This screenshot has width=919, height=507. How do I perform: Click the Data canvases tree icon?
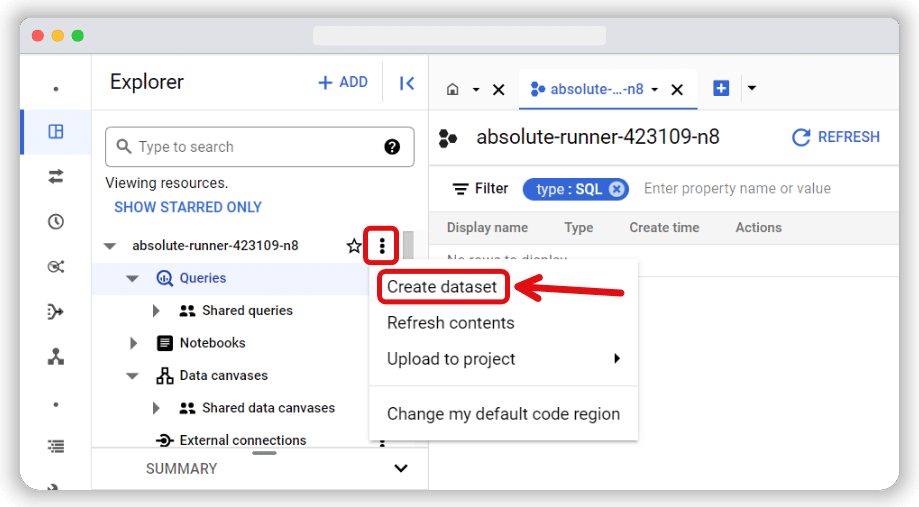[165, 376]
